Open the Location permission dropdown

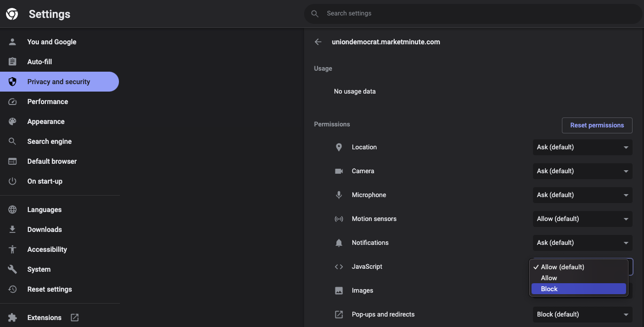(x=582, y=147)
